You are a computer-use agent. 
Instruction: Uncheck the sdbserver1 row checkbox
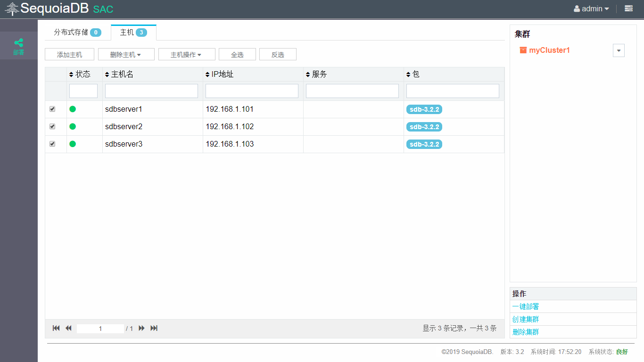[x=52, y=109]
